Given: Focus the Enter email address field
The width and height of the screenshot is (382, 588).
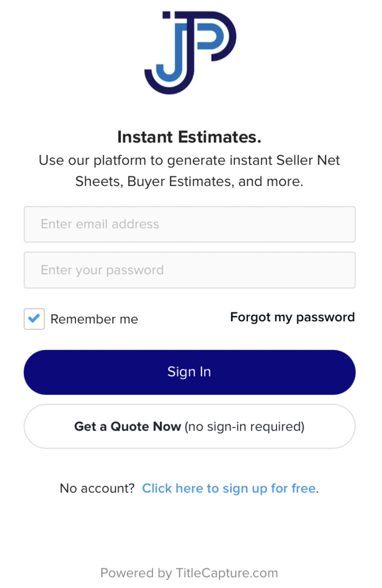Looking at the screenshot, I should click(x=189, y=224).
